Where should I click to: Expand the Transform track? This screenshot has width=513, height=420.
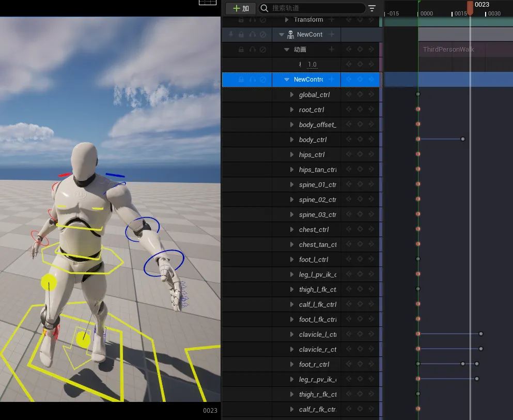pos(287,20)
